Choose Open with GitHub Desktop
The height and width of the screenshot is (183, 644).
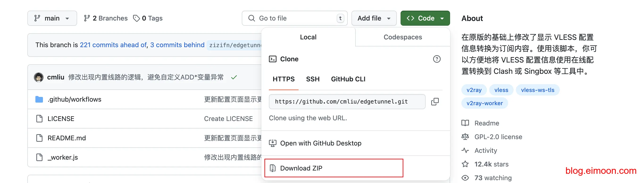pyautogui.click(x=321, y=143)
